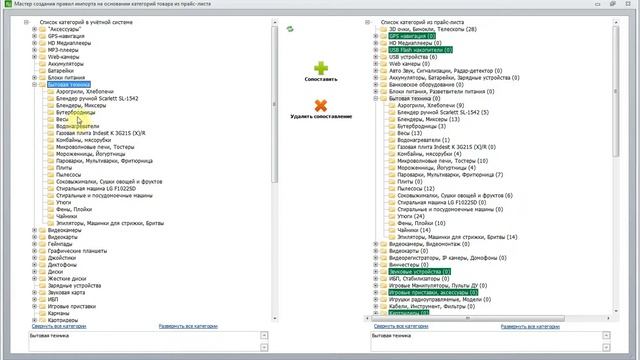Click right Развернуть все категории link
The image size is (640, 360).
(x=530, y=326)
